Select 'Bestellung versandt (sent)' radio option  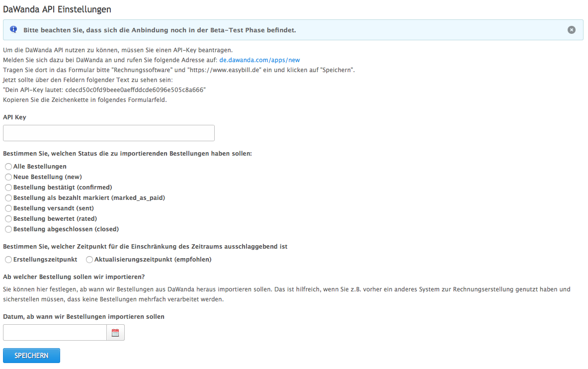click(x=8, y=208)
